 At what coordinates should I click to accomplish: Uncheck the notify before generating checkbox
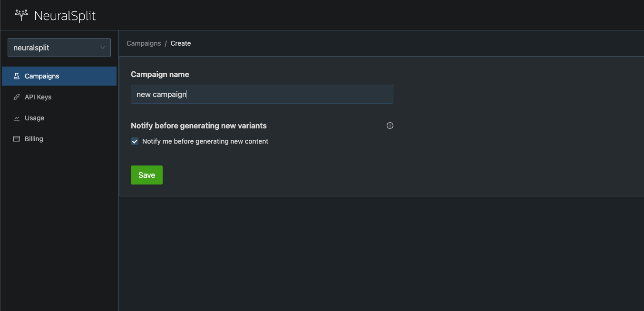(135, 141)
